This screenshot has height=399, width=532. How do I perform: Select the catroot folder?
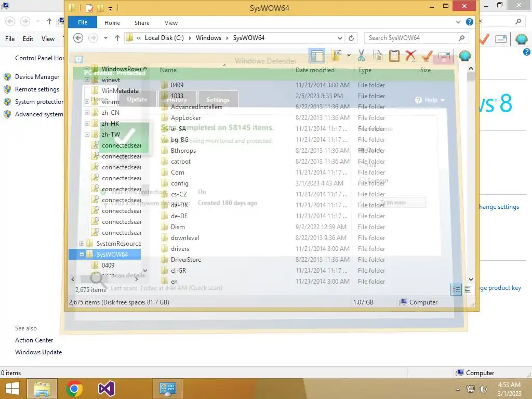pos(180,162)
